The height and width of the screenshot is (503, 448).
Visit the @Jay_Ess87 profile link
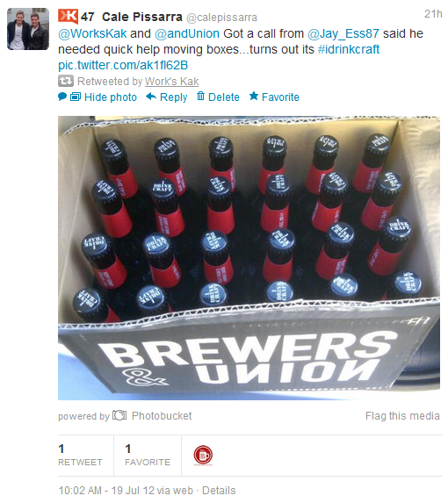[x=343, y=33]
